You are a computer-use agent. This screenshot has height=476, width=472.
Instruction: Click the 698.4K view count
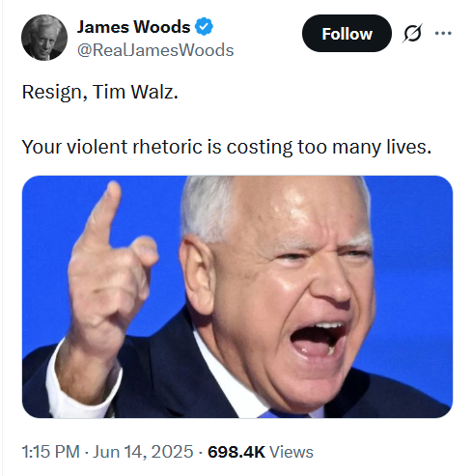[236, 452]
